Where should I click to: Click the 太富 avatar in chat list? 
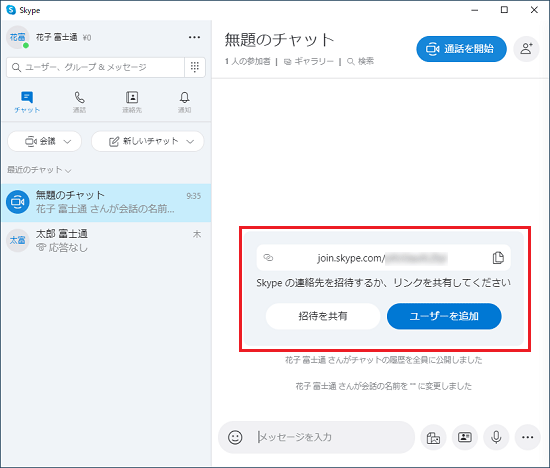pyautogui.click(x=18, y=240)
